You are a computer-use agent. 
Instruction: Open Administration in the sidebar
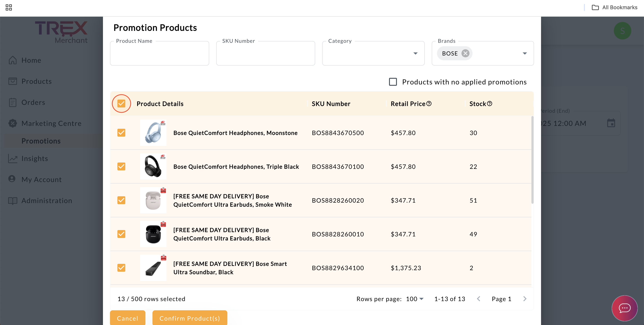(x=47, y=200)
